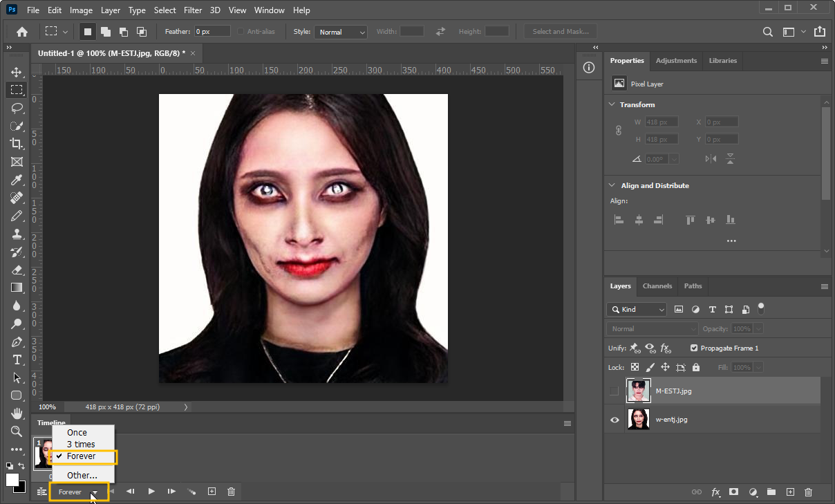The image size is (835, 504).
Task: Delete layer using the trash icon
Action: tap(808, 492)
